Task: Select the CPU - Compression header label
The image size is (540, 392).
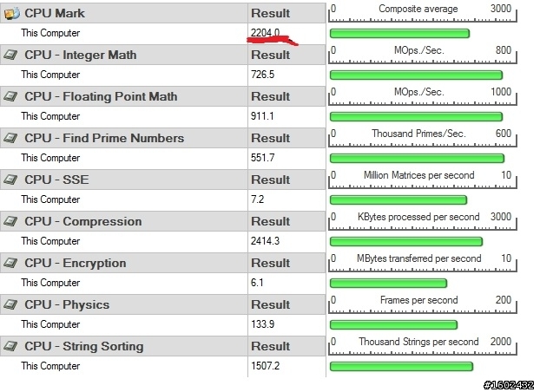Action: pos(83,221)
